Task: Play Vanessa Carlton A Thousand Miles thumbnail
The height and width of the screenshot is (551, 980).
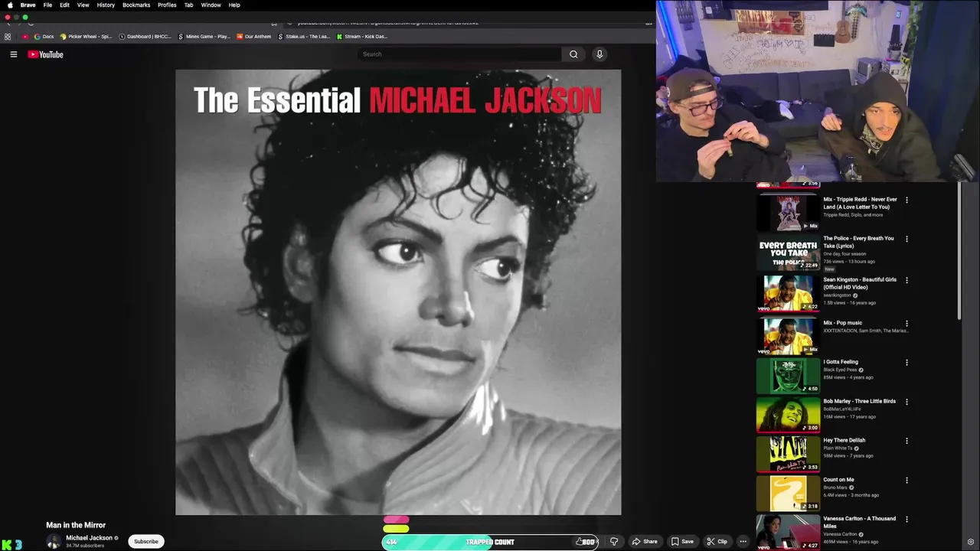Action: point(788,532)
